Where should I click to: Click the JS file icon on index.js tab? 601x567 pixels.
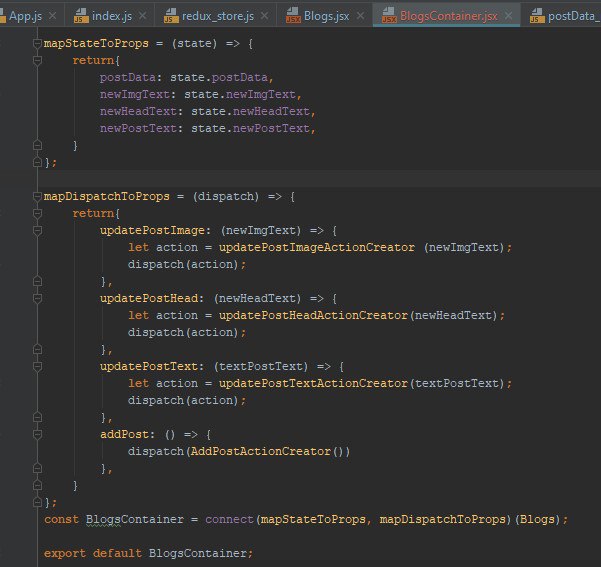click(x=81, y=16)
